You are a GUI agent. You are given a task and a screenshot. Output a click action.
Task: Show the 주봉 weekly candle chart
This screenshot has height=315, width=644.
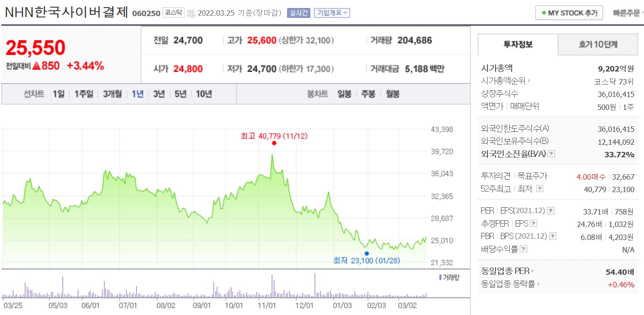pyautogui.click(x=368, y=94)
